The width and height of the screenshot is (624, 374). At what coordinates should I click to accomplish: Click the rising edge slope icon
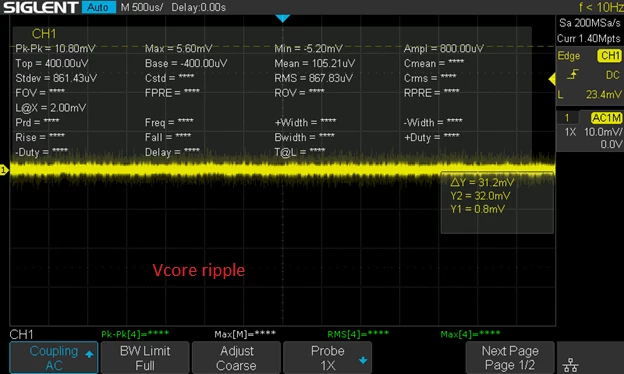point(572,74)
